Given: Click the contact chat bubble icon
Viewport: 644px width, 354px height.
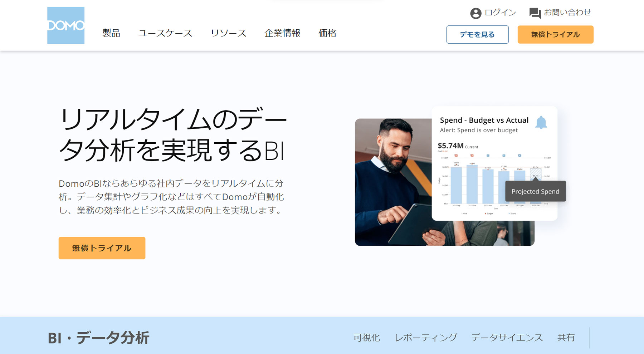Looking at the screenshot, I should [x=535, y=13].
